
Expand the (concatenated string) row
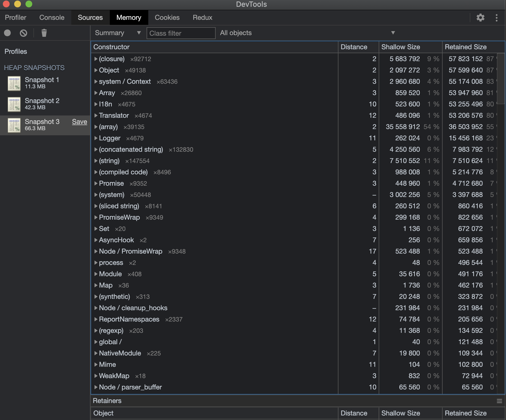click(96, 149)
